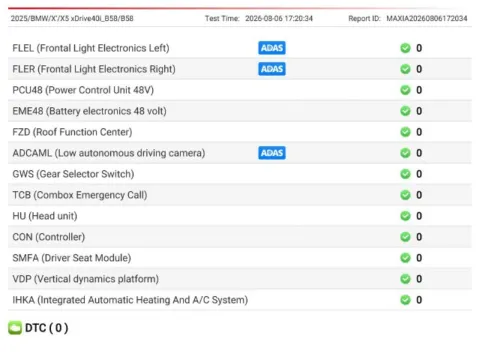
Task: Click the green check icon for CON
Action: 405,237
